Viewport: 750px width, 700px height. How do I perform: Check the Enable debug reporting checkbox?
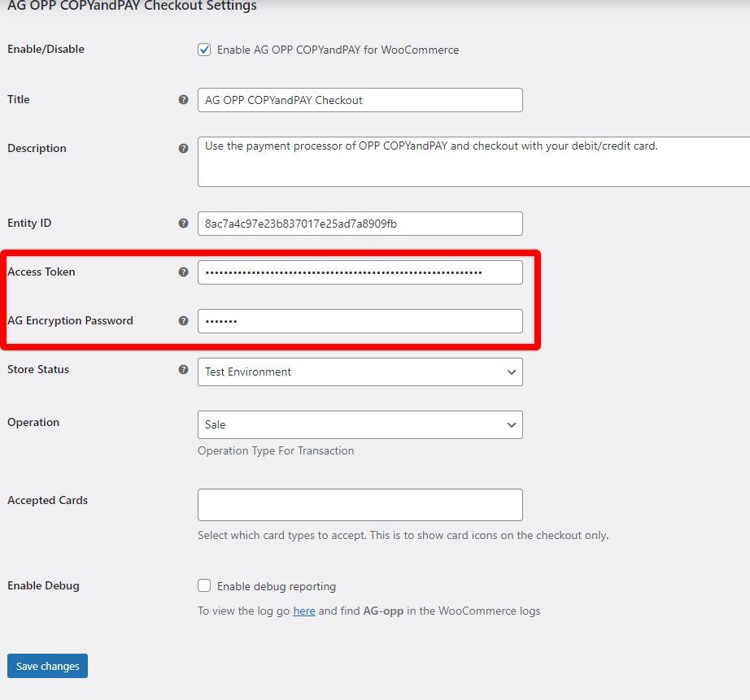(x=204, y=585)
